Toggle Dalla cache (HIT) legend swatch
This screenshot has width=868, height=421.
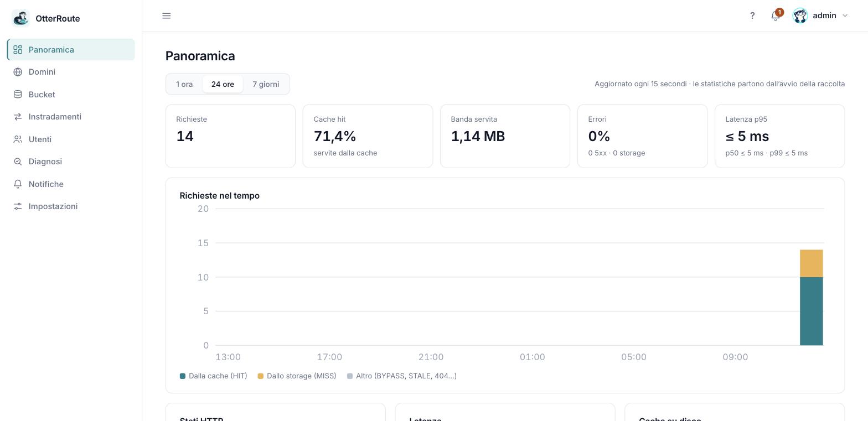coord(183,376)
